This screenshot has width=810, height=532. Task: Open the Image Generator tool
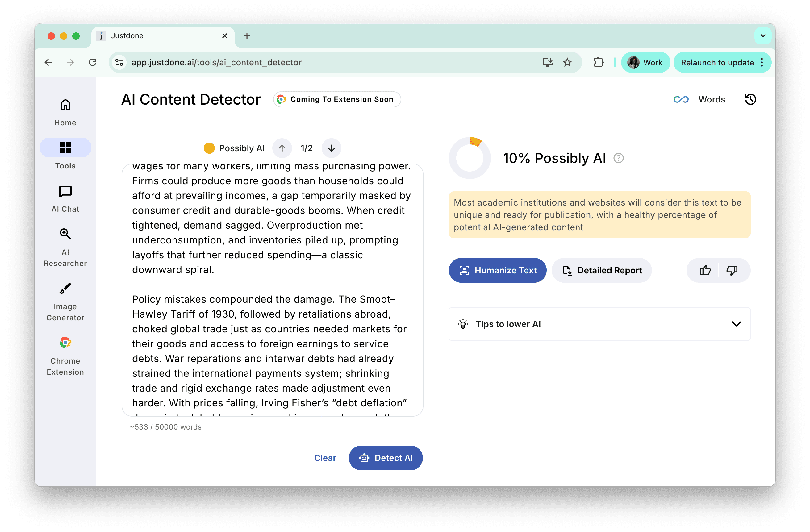pyautogui.click(x=65, y=301)
